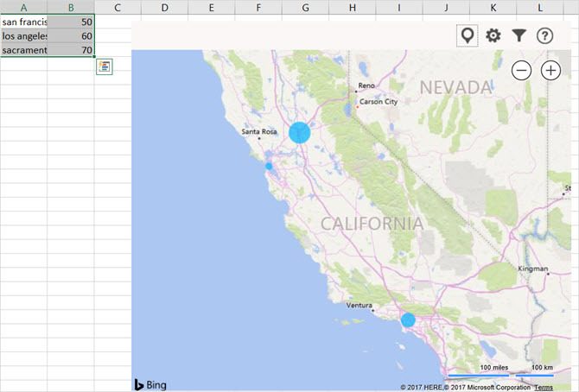Click the cell with value 50
The height and width of the screenshot is (392, 579).
coord(71,22)
